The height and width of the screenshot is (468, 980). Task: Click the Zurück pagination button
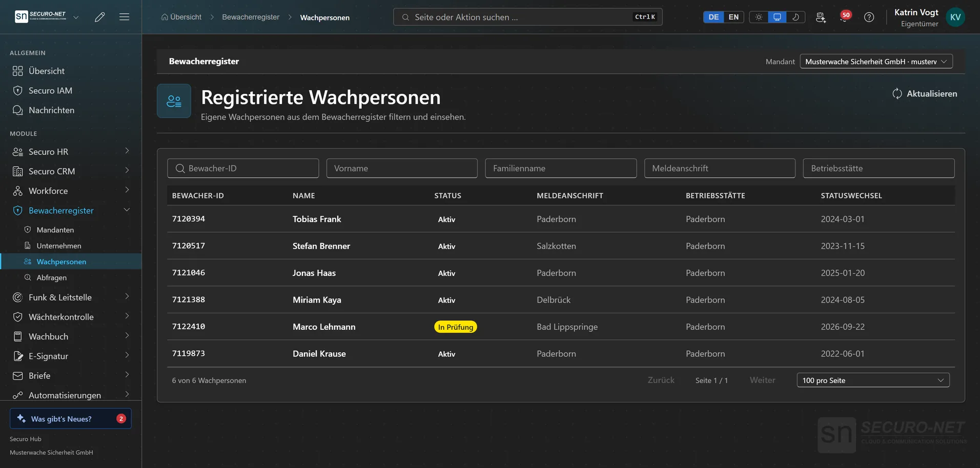click(661, 380)
